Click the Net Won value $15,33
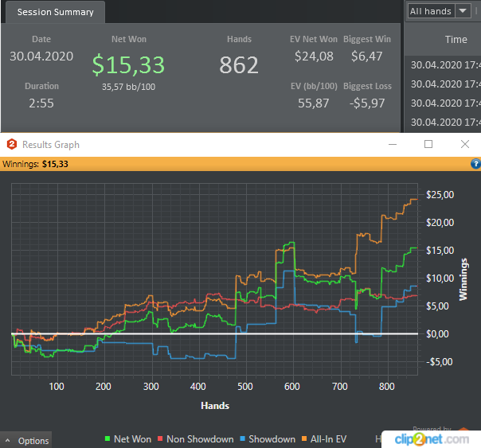Viewport: 481px width, 448px height. tap(128, 64)
